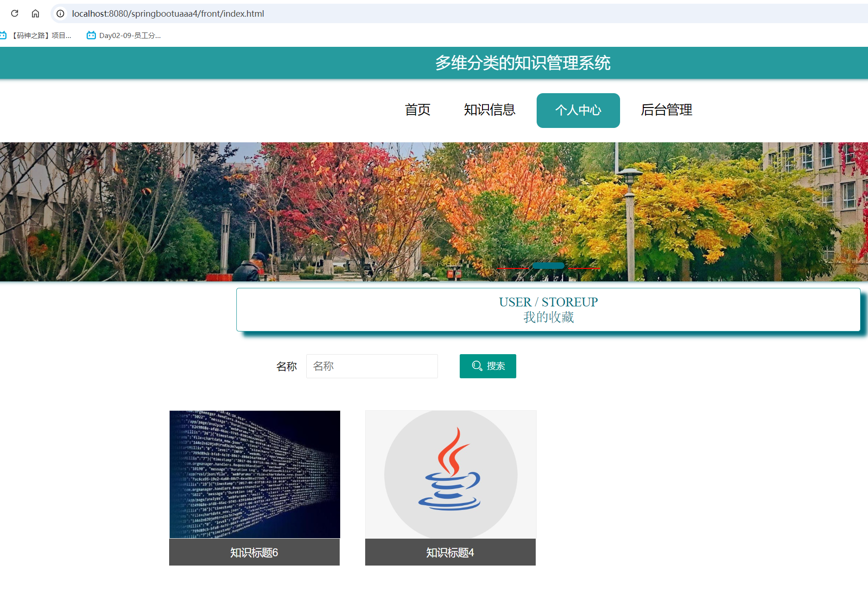The width and height of the screenshot is (868, 598).
Task: Open the 知识信息 section
Action: pos(490,110)
